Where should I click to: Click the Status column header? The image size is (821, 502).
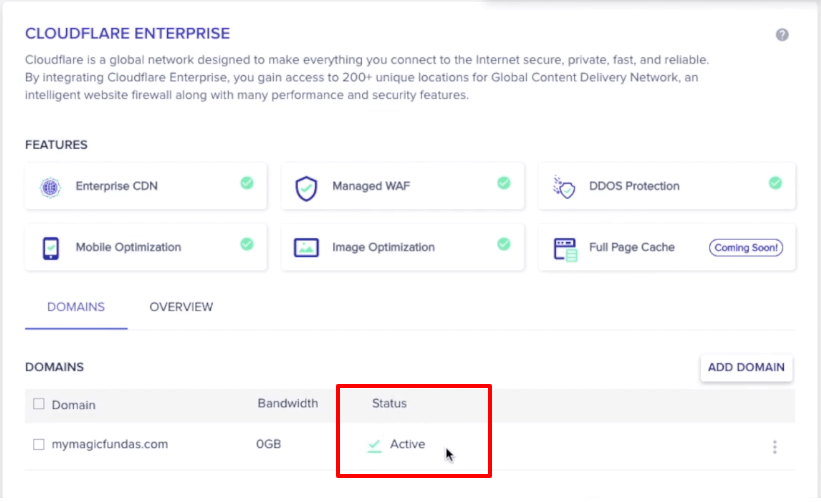389,404
